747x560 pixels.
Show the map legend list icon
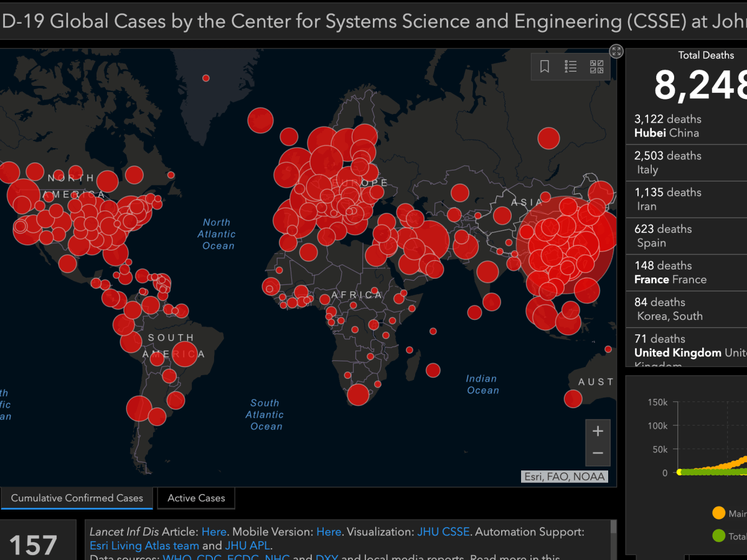[571, 67]
